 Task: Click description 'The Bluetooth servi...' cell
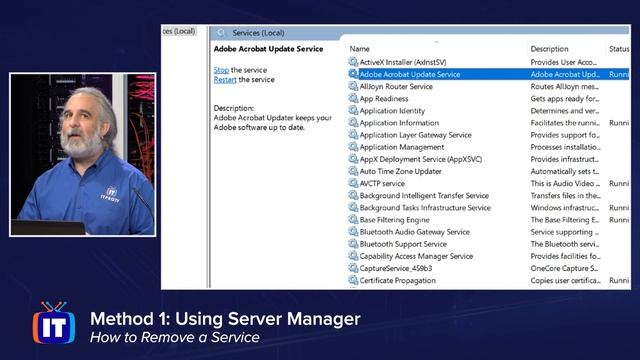(565, 244)
